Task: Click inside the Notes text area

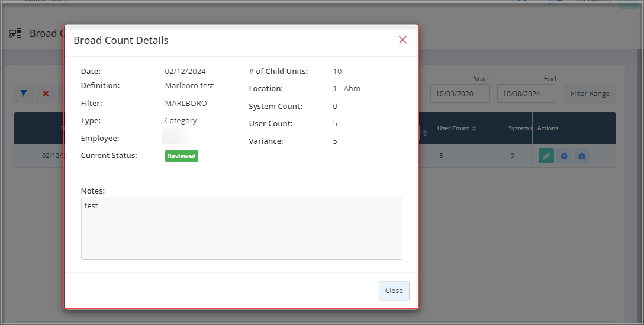Action: pos(241,228)
